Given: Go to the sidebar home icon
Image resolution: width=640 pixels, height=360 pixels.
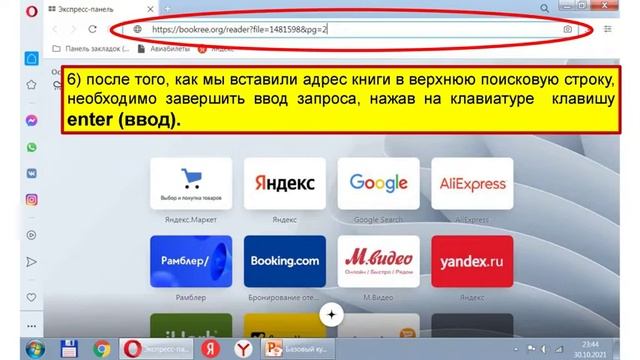Looking at the screenshot, I should coord(32,58).
